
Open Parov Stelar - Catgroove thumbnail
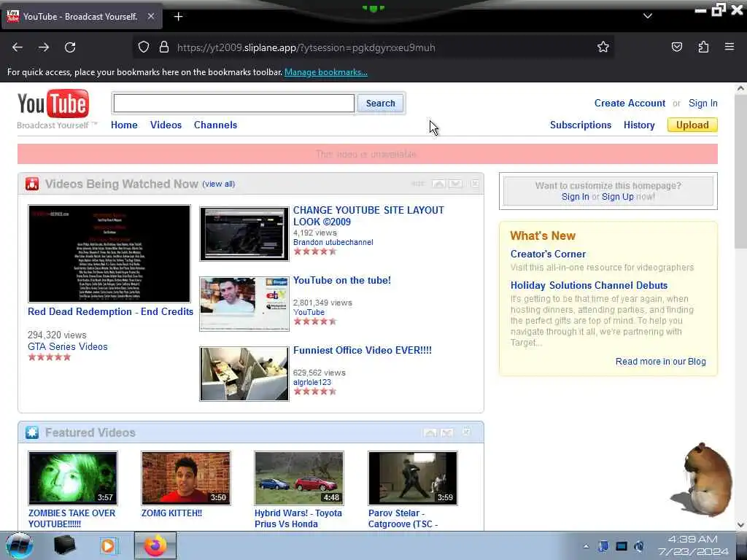pyautogui.click(x=413, y=478)
